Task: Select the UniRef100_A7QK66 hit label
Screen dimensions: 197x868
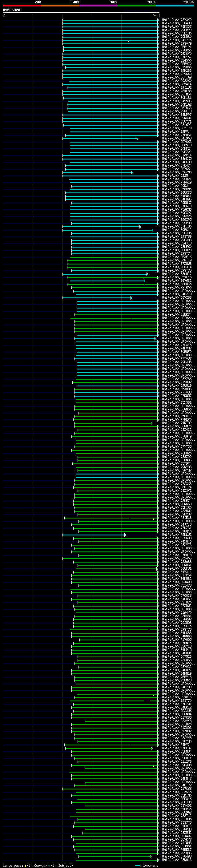Action: 177,50
